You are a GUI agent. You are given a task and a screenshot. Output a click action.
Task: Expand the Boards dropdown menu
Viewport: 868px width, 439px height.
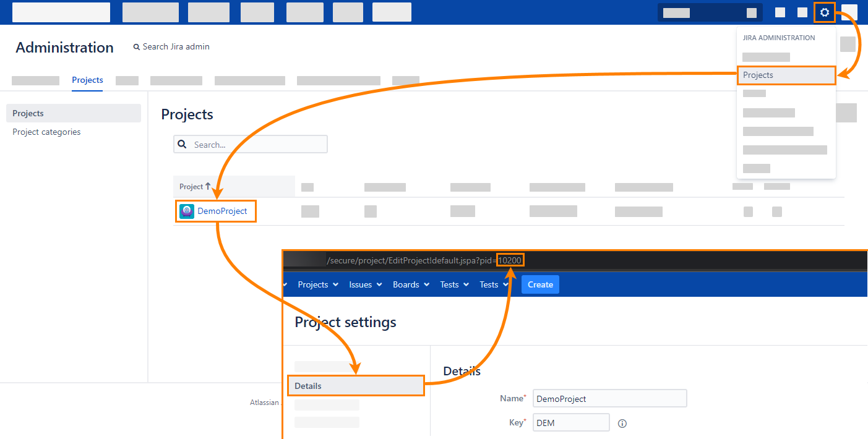[x=411, y=284]
